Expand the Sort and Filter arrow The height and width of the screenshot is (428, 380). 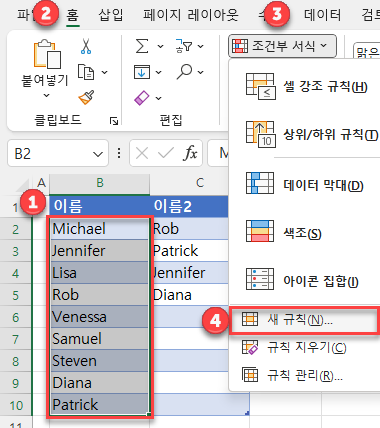click(200, 46)
